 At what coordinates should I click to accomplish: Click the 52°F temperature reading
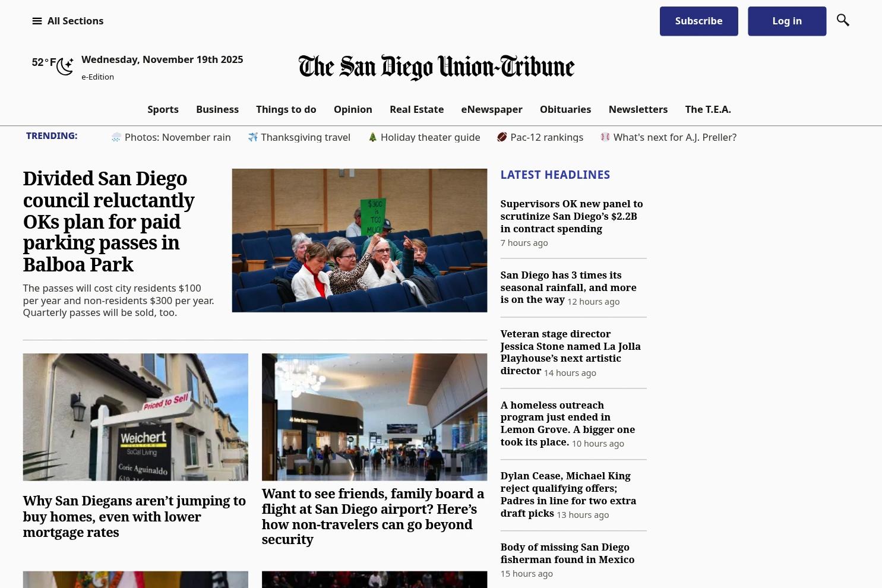[x=43, y=62]
